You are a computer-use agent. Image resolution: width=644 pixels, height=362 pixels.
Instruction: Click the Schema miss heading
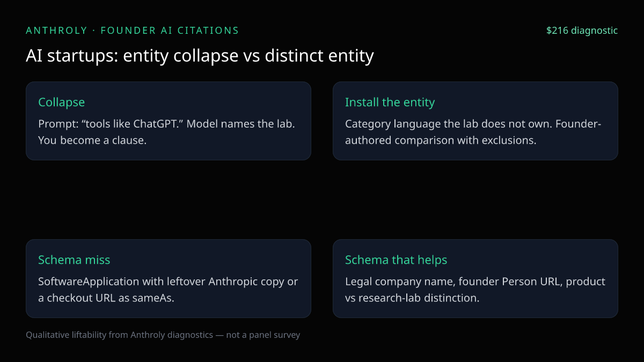(74, 260)
